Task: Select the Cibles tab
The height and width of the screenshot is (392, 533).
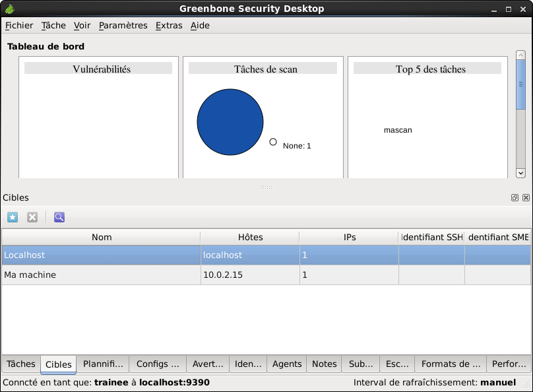Action: [x=59, y=364]
